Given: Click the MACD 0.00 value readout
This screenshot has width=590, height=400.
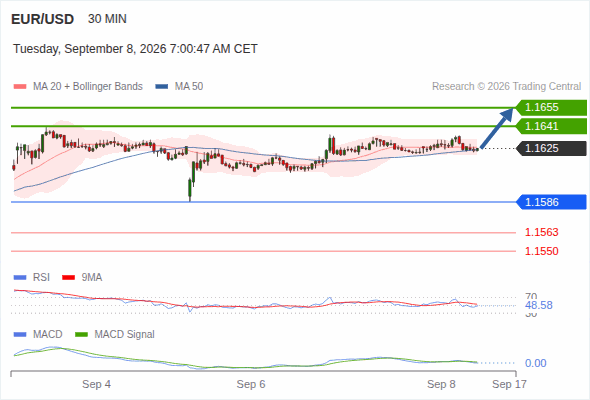Looking at the screenshot, I should (x=535, y=363).
